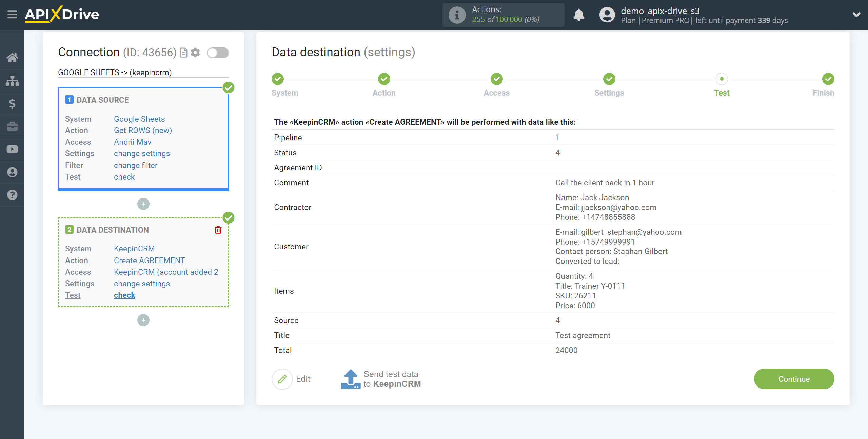This screenshot has height=439, width=868.
Task: Select Items title Trainer Y-0111
Action: (600, 286)
